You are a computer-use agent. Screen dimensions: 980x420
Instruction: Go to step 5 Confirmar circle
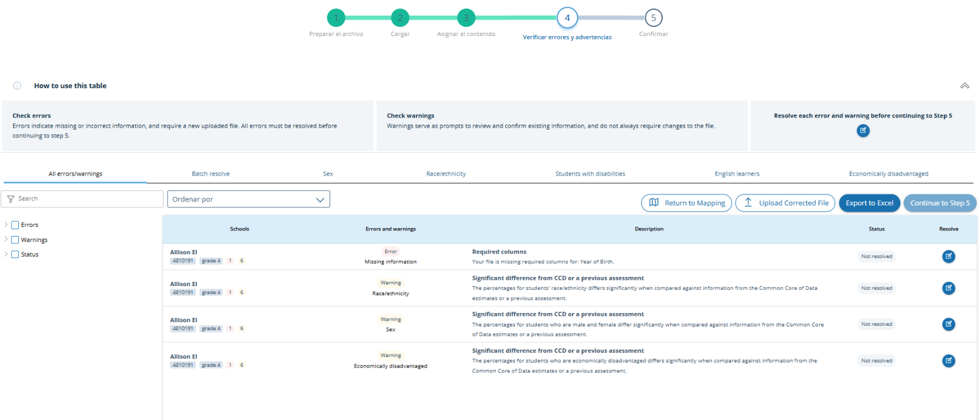click(x=653, y=18)
